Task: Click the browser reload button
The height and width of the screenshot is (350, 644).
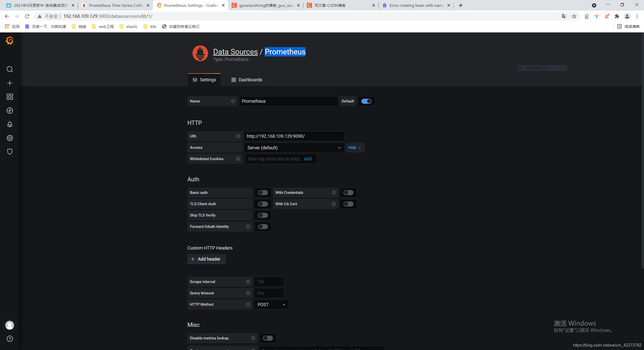Action: (x=27, y=16)
